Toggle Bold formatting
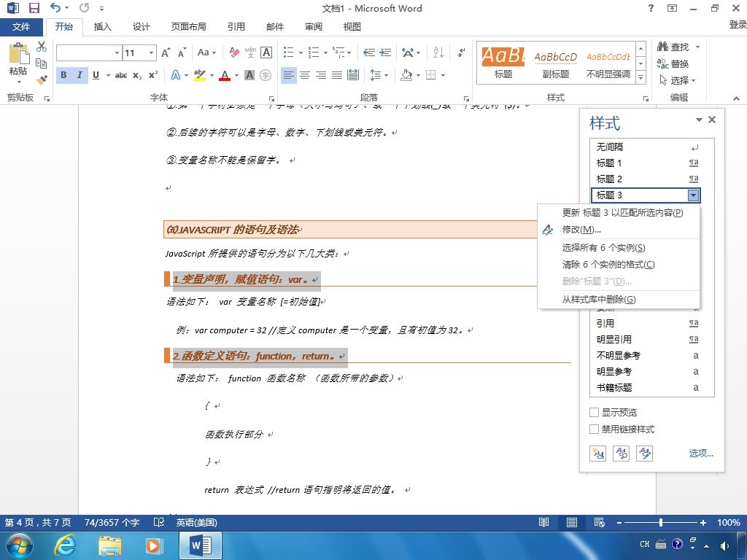747x560 pixels. point(64,75)
